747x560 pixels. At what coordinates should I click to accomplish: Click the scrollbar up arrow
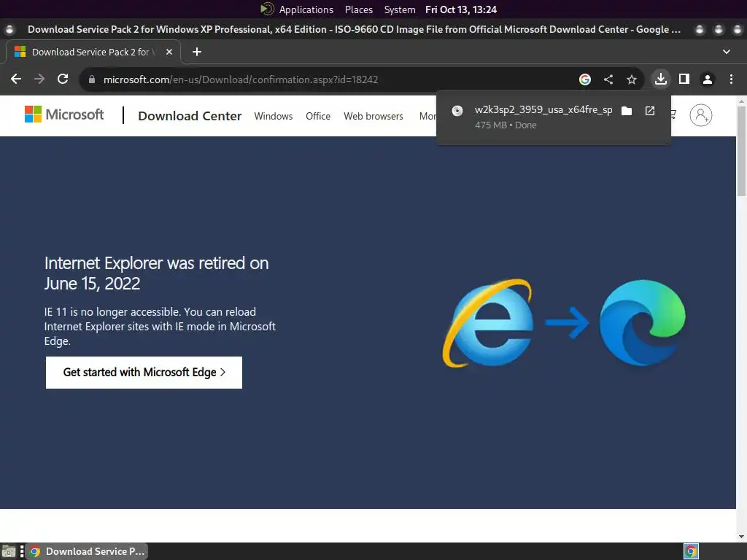(741, 101)
